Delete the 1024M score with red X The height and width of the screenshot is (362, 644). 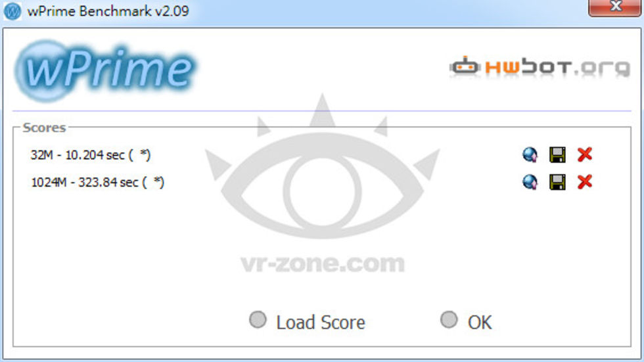point(584,181)
